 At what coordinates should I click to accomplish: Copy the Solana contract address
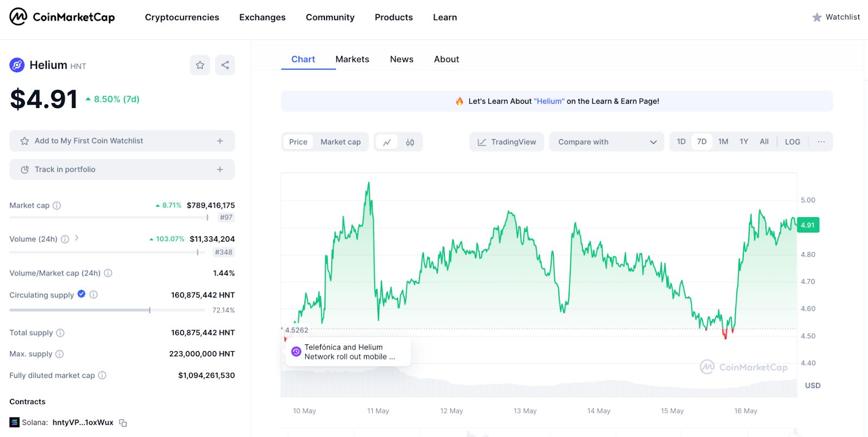click(x=123, y=423)
